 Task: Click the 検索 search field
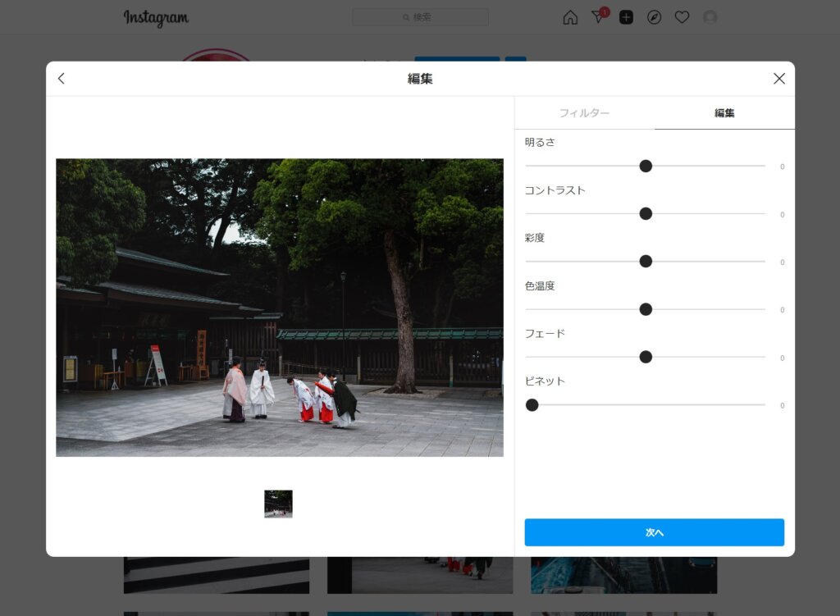tap(421, 17)
